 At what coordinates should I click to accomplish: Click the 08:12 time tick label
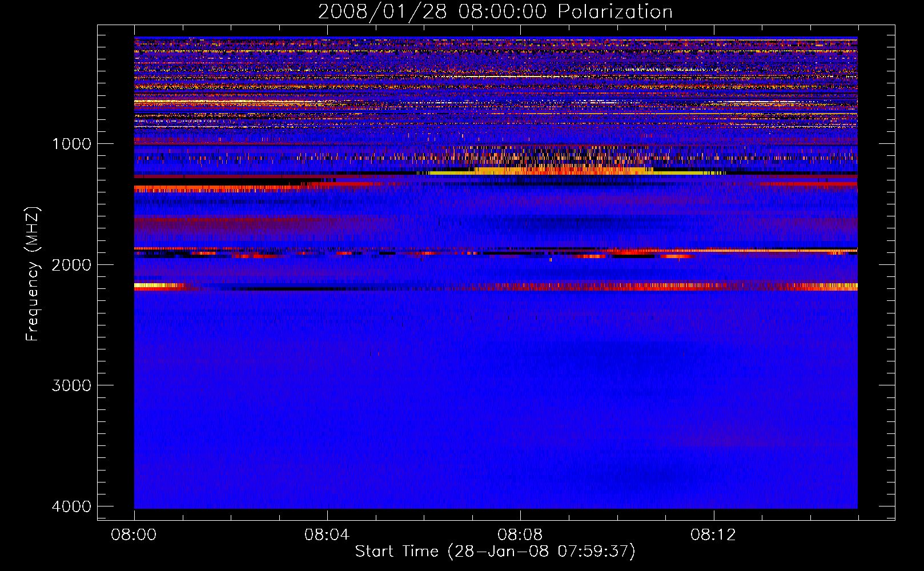(713, 535)
